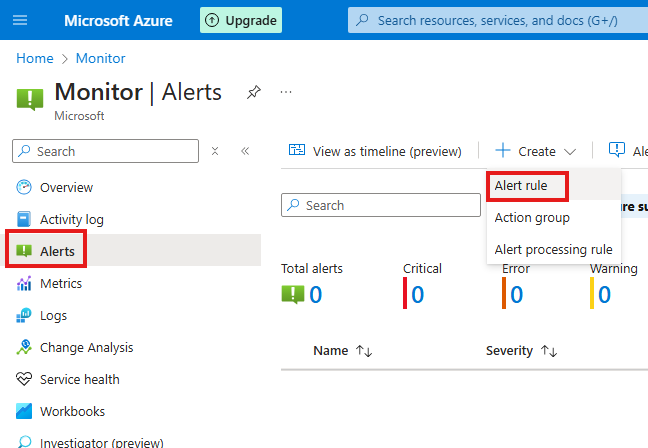The height and width of the screenshot is (448, 648).
Task: Click the Logs icon
Action: point(24,315)
